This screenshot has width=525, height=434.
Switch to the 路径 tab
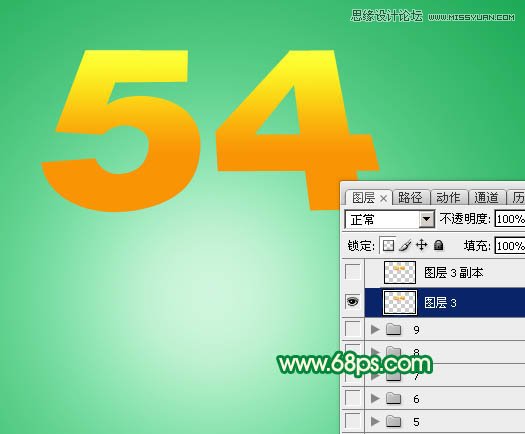tap(410, 198)
